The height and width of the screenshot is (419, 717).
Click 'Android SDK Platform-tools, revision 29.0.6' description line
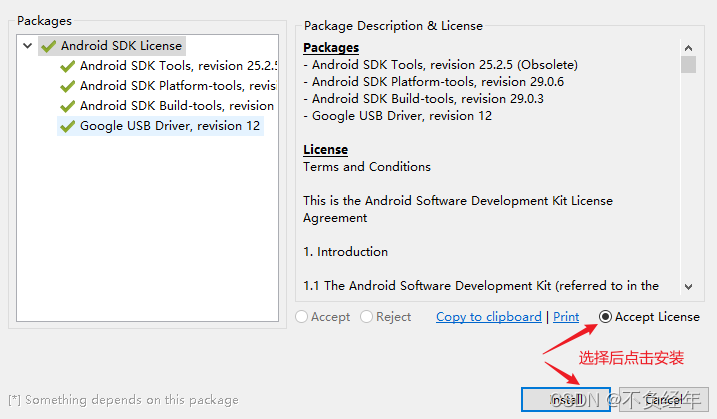click(x=433, y=82)
